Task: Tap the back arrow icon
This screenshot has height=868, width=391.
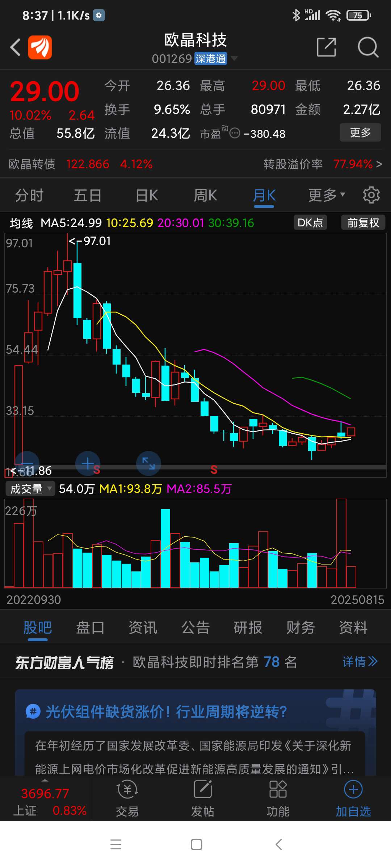Action: coord(15,47)
